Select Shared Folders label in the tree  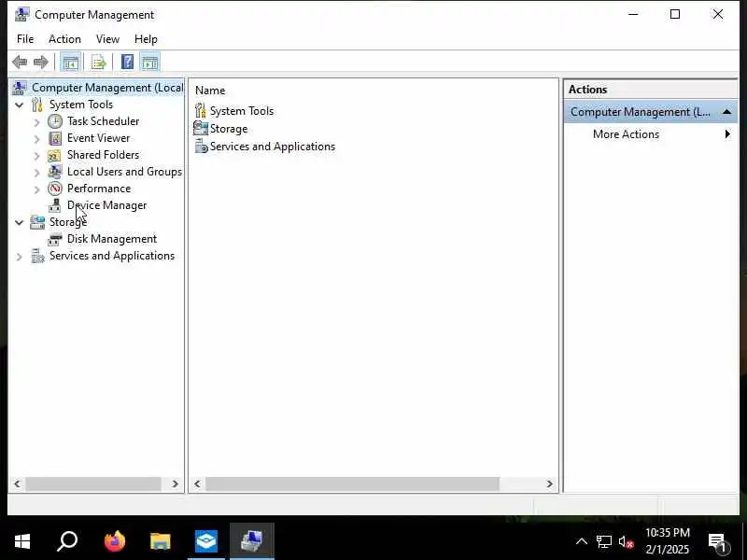click(104, 155)
